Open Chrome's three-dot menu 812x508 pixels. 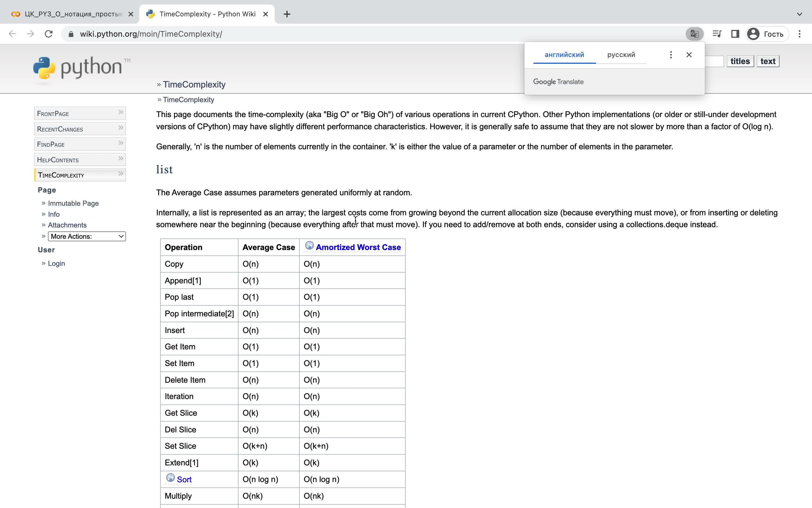point(800,34)
